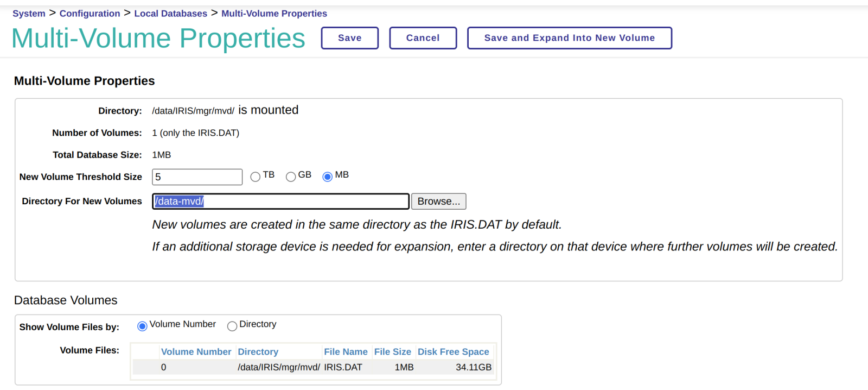Viewport: 868px width, 390px height.
Task: Go to the Configuration breadcrumb link
Action: (x=90, y=14)
